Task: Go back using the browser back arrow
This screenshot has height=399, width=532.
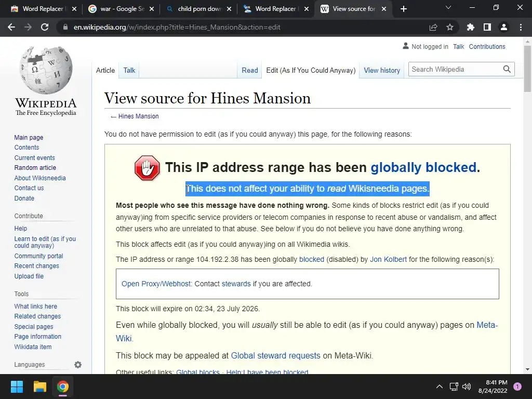Action: point(11,27)
